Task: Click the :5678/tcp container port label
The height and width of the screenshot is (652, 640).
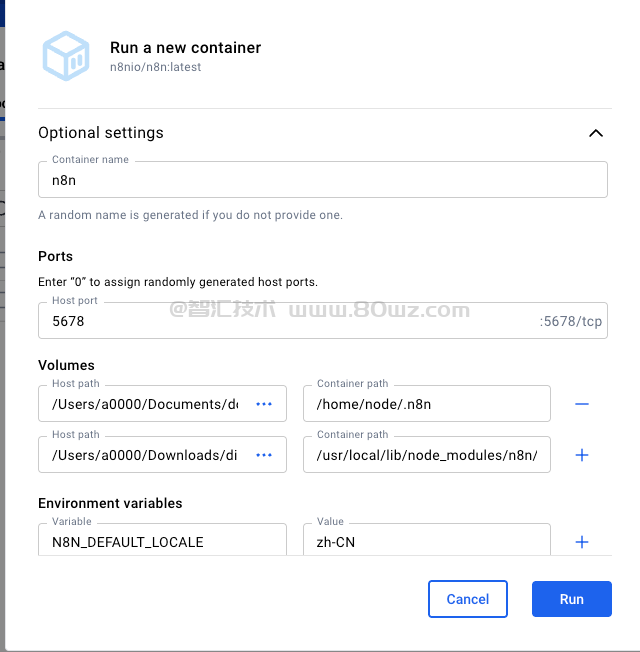Action: pyautogui.click(x=570, y=322)
